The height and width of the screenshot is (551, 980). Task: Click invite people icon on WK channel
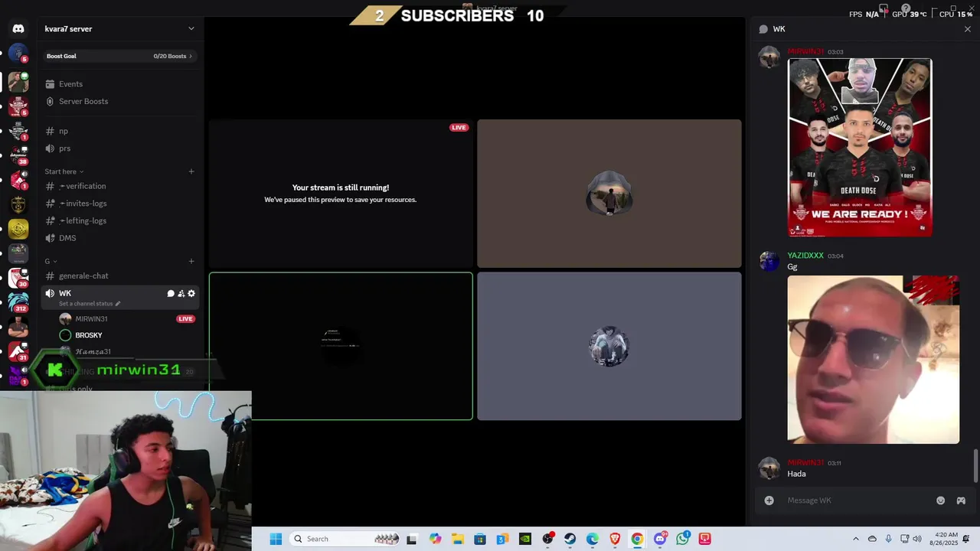[181, 293]
